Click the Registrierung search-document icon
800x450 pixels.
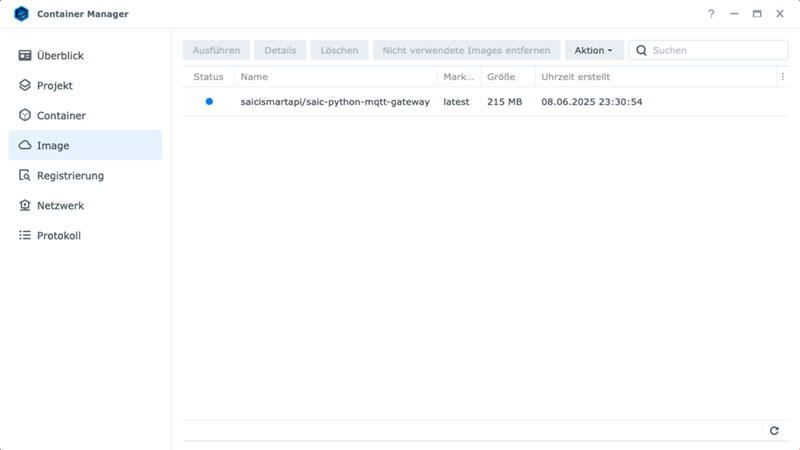[25, 176]
